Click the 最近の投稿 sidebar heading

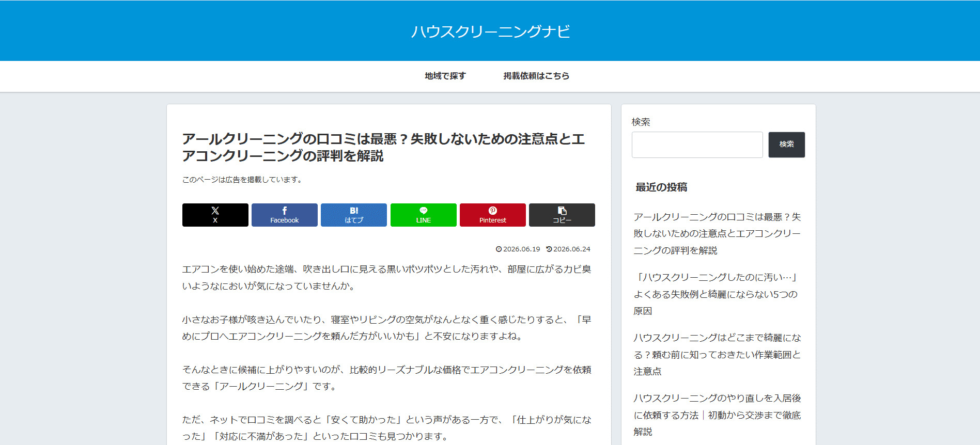tap(661, 187)
